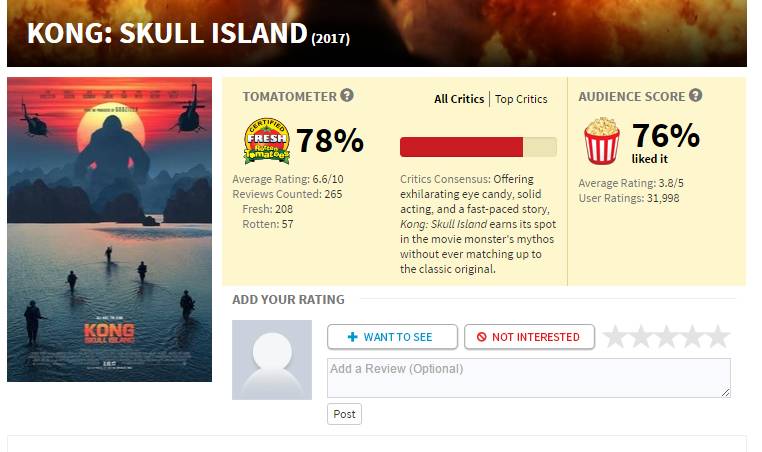Click the Kong: Skull Island title heading

166,34
